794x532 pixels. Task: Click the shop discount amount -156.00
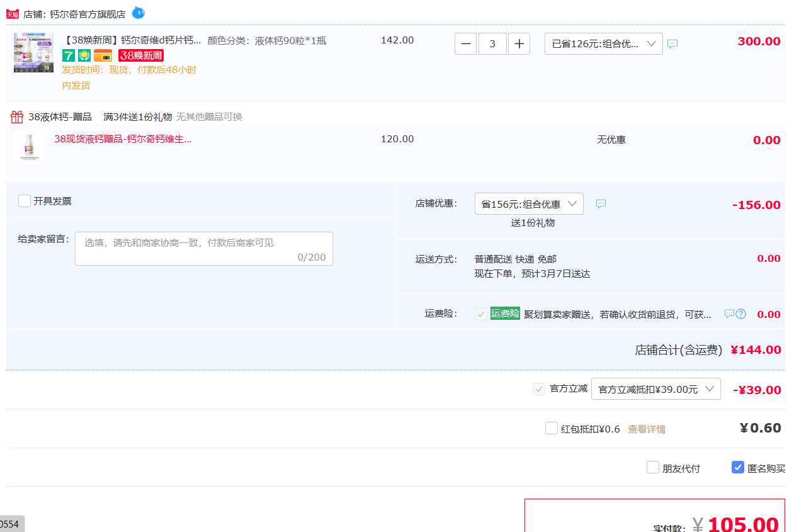(756, 205)
